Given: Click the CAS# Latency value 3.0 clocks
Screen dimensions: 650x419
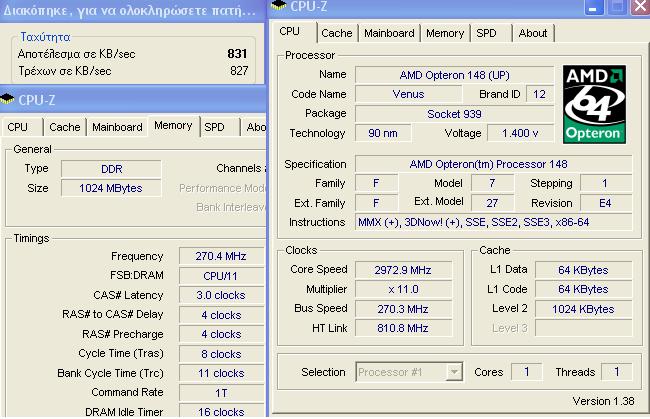Looking at the screenshot, I should tap(221, 295).
